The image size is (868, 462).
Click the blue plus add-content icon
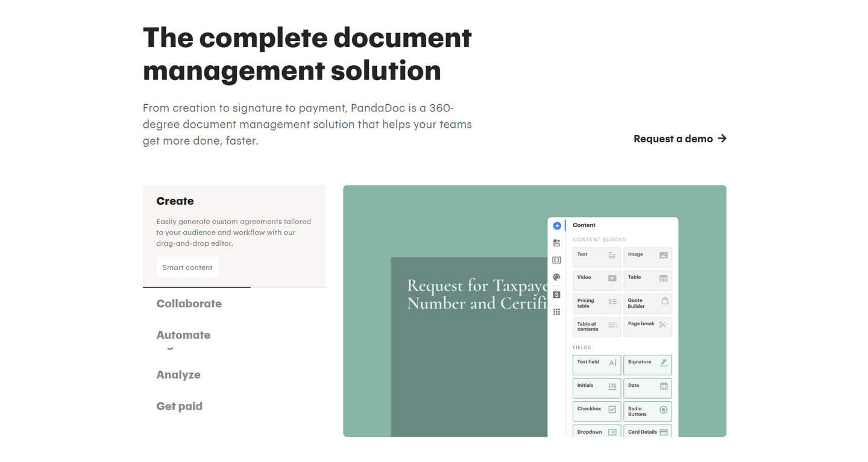tap(557, 226)
